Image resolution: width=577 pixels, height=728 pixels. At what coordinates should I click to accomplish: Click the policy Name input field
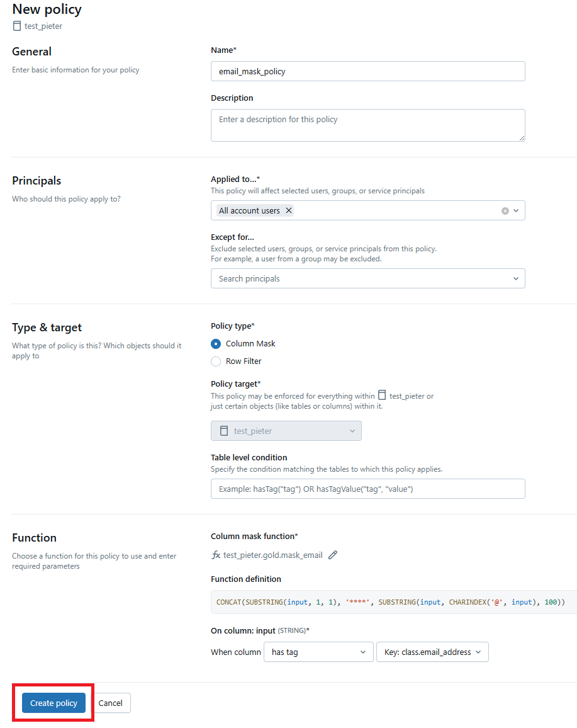point(367,71)
